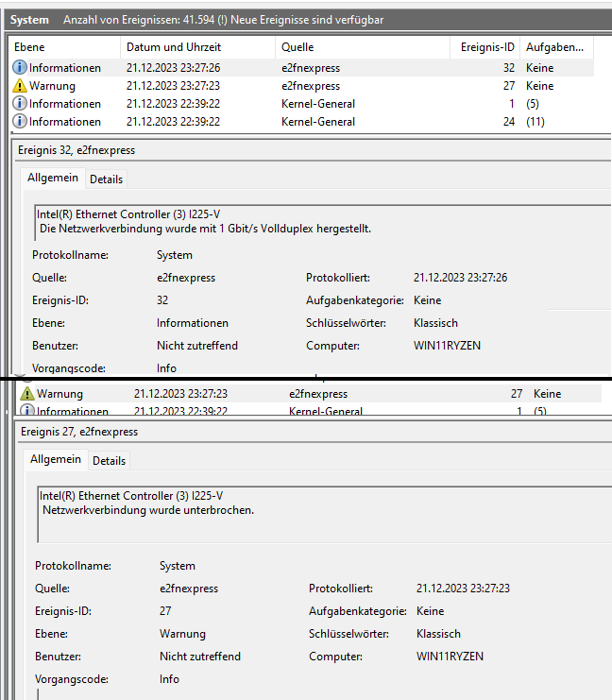The image size is (612, 700).
Task: Click 'Nicht zutreffend' Benutzer value in Ereignis 27 pane
Action: point(200,657)
